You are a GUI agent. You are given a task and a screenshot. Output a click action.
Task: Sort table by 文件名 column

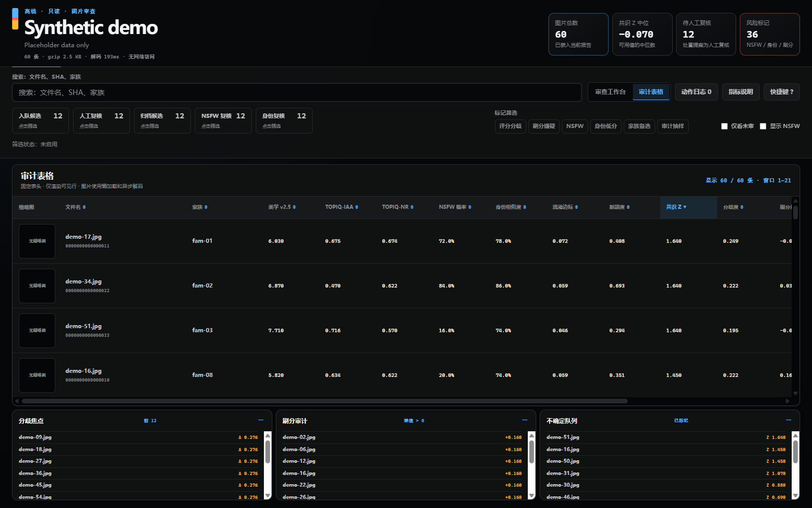(x=76, y=207)
